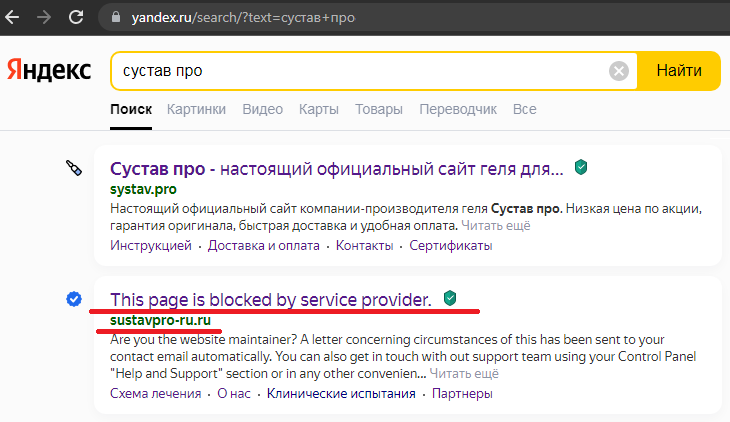This screenshot has height=422, width=730.
Task: Open the Все tab
Action: click(525, 109)
